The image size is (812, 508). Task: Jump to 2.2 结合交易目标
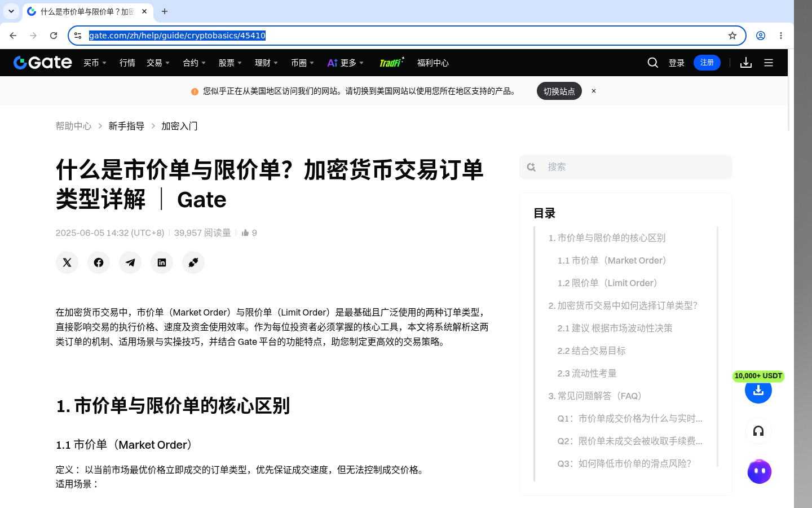[x=592, y=351]
